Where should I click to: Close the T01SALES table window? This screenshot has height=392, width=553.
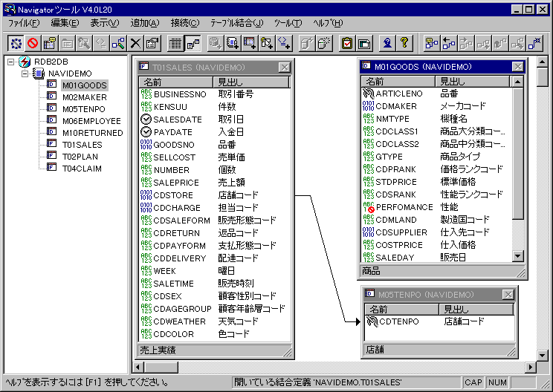point(284,68)
